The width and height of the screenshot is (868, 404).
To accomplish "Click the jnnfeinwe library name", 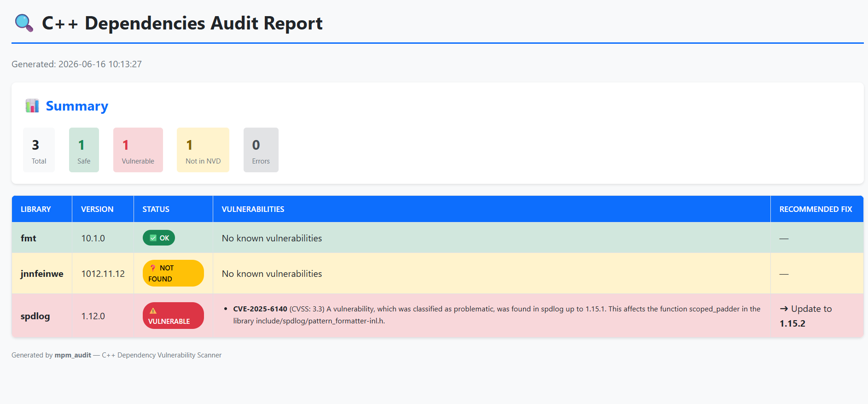I will coord(42,274).
